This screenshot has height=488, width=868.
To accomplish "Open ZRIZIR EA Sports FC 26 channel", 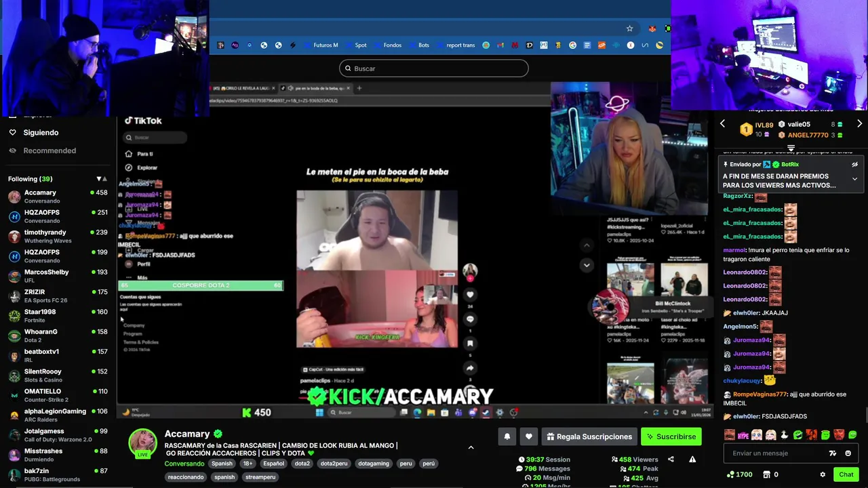I will [x=58, y=296].
